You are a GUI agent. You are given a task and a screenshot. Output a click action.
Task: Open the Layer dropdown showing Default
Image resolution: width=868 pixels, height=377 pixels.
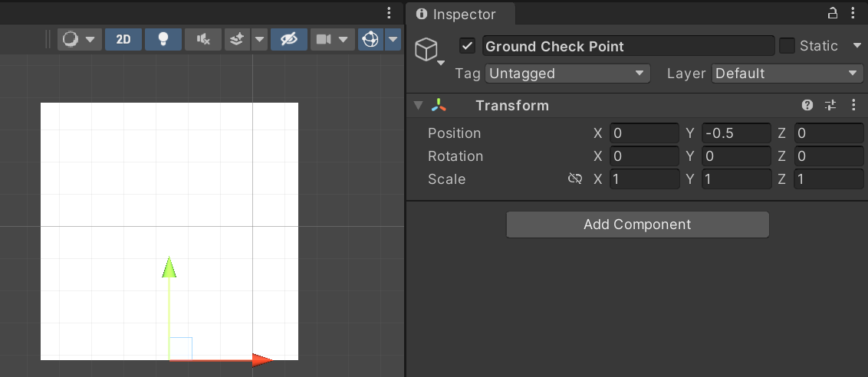click(787, 73)
